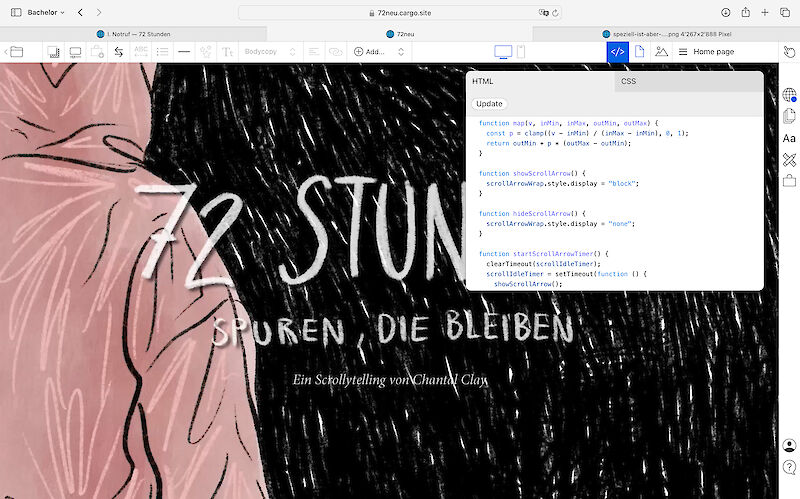The height and width of the screenshot is (499, 800).
Task: Show Safari tab overview
Action: coord(785,12)
